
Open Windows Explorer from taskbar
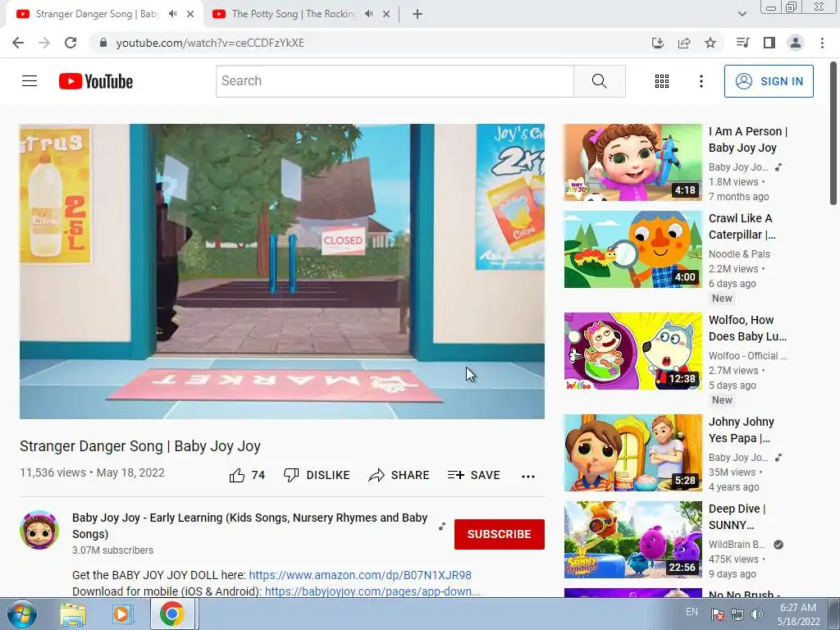[x=73, y=614]
